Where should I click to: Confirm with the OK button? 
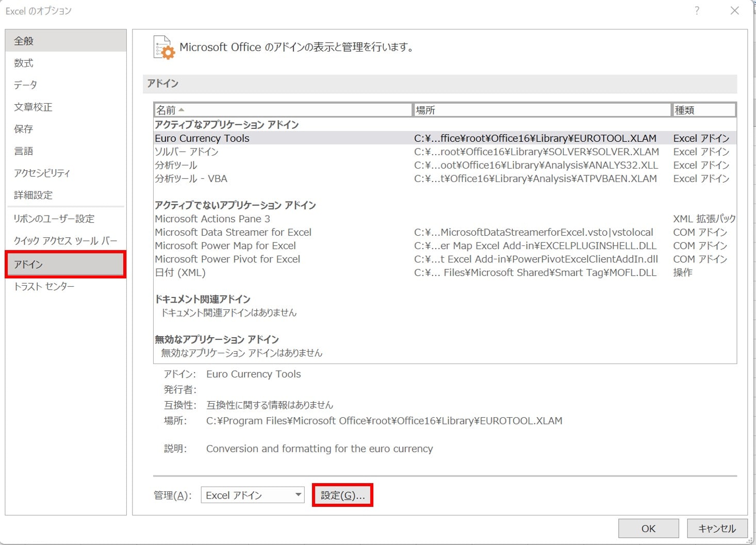(x=648, y=529)
